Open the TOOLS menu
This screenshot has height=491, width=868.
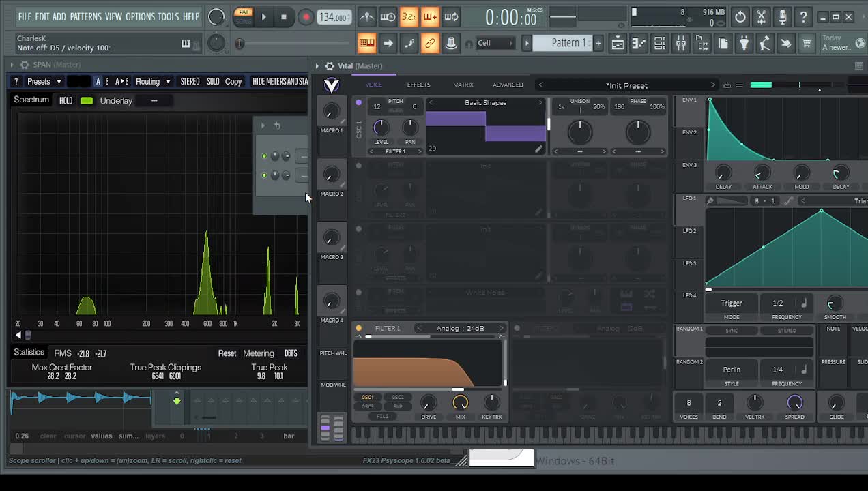coord(169,16)
